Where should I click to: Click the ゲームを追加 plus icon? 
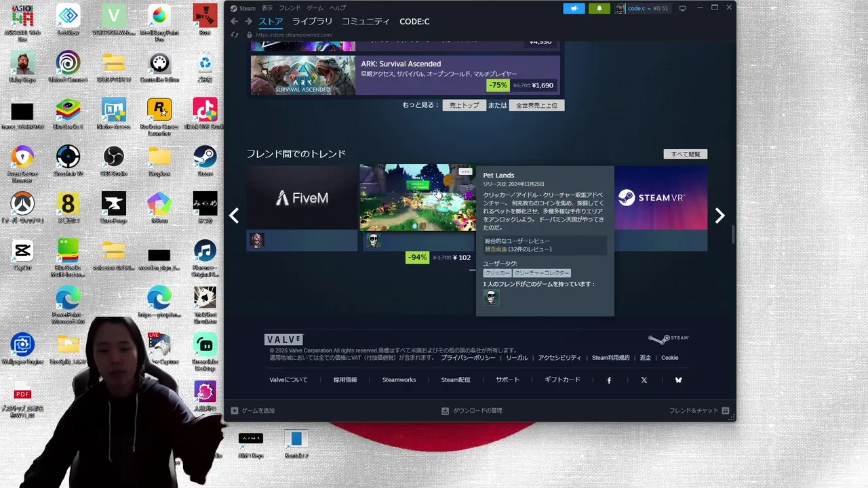[235, 411]
